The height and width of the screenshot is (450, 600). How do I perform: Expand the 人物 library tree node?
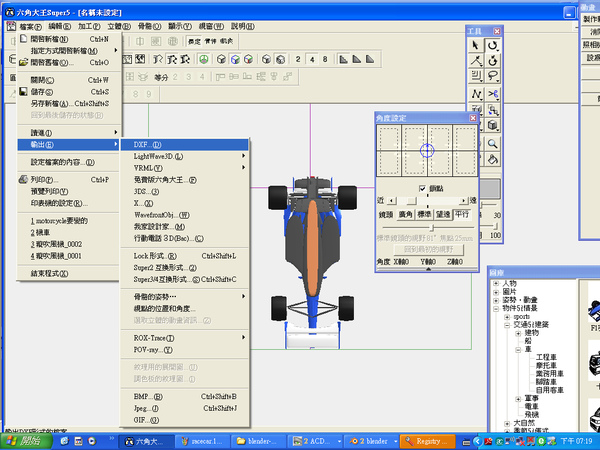pos(497,283)
